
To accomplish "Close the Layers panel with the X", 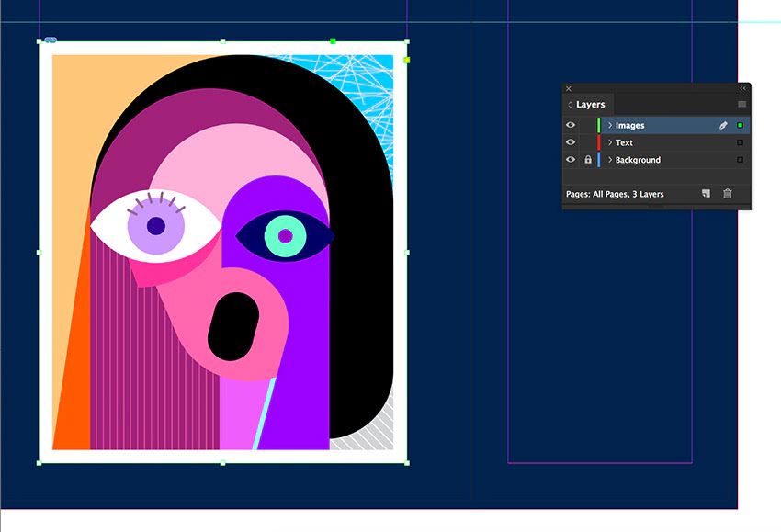I will point(569,89).
